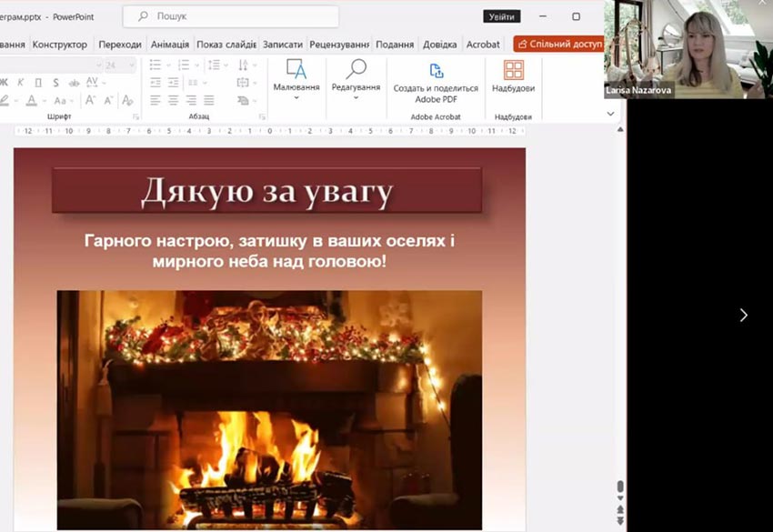Screen dimensions: 773x532
Task: Collapse the ribbon with chevron arrow
Action: 610,114
